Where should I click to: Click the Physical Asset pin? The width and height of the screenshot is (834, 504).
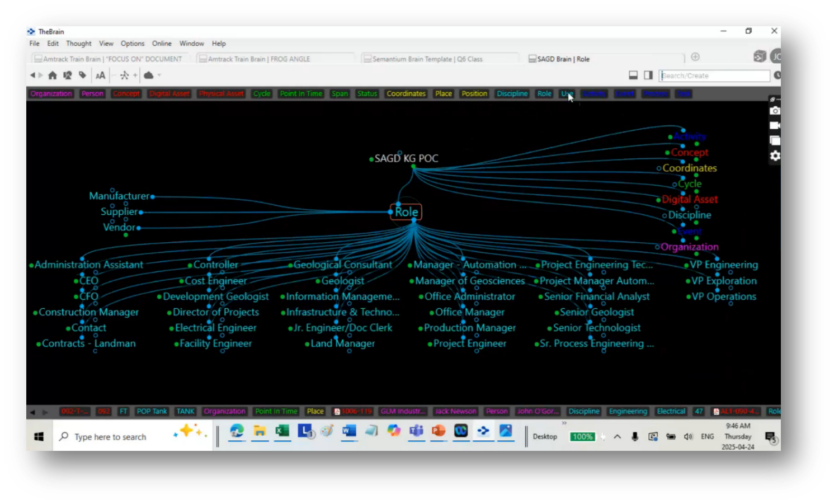click(222, 94)
